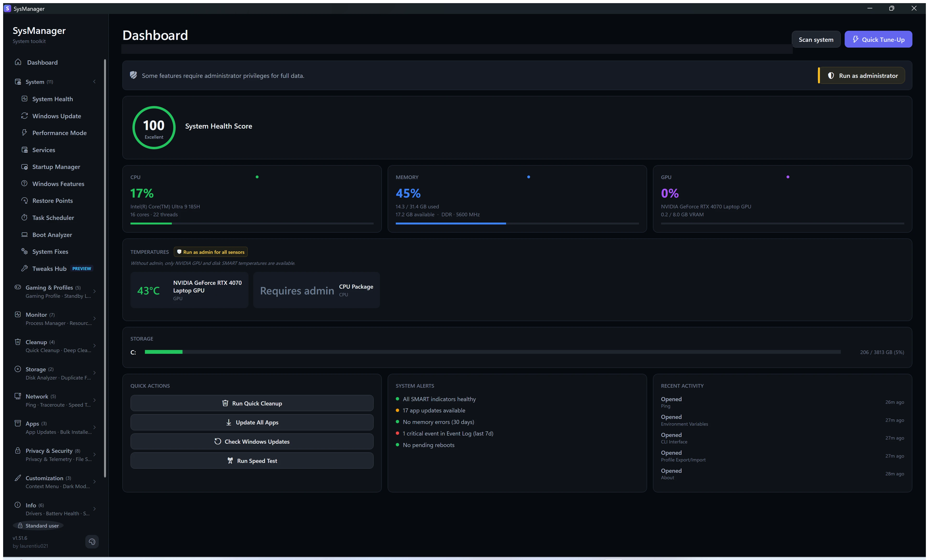Image resolution: width=929 pixels, height=560 pixels.
Task: Open System Health from the sidebar
Action: click(x=52, y=99)
